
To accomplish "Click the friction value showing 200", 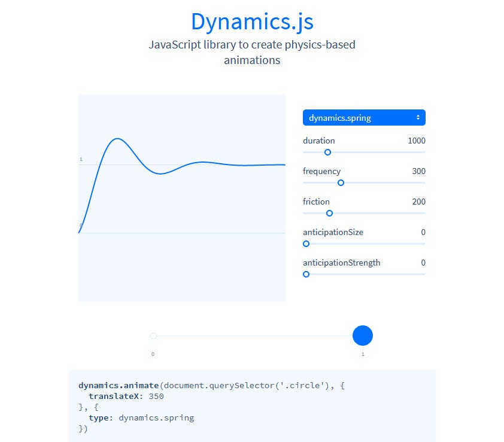I will click(x=419, y=202).
